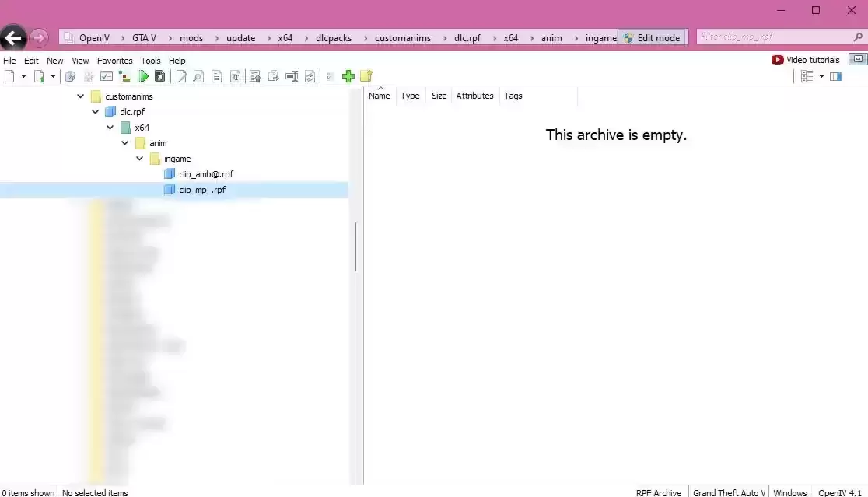
Task: Toggle the preview pane layout icon
Action: pyautogui.click(x=836, y=76)
